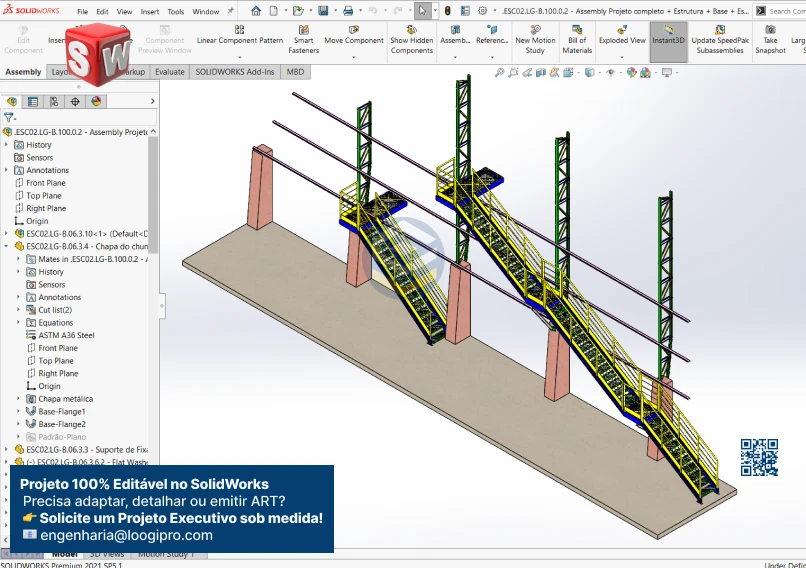Switch to the DisplayManager appearance tab

click(x=96, y=101)
